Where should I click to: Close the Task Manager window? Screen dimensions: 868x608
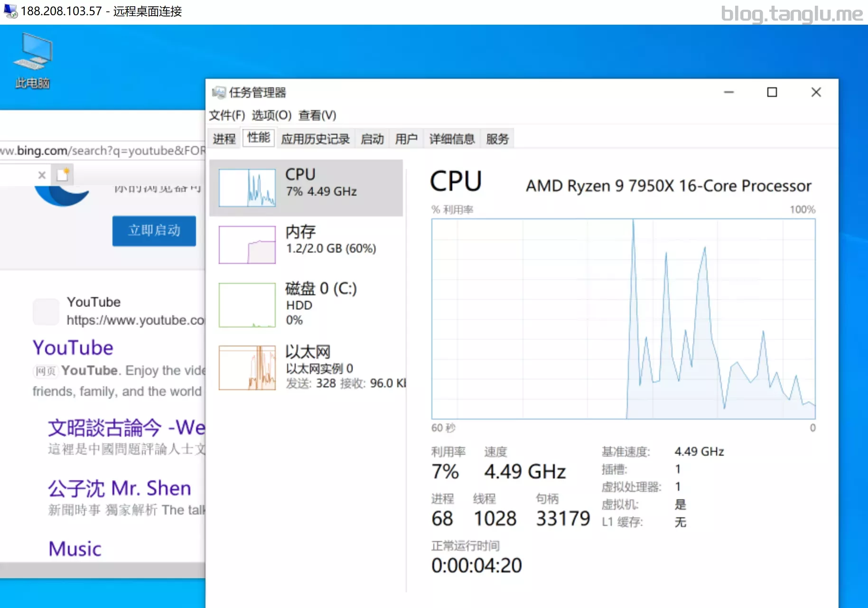(816, 92)
